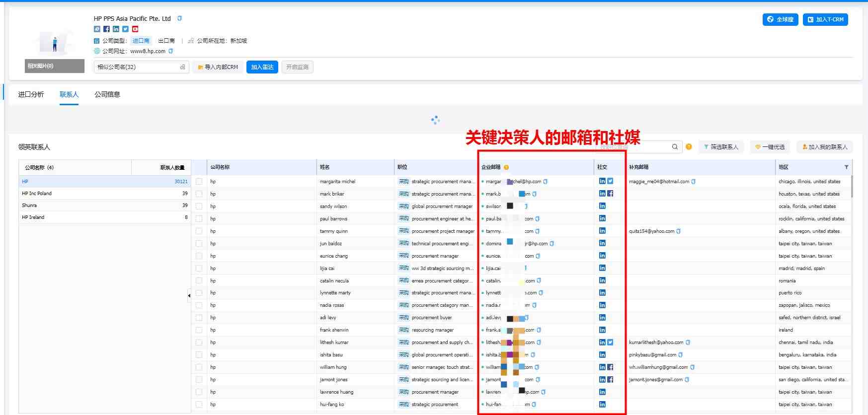Image resolution: width=868 pixels, height=415 pixels.
Task: Open adi levy's LinkedIn icon
Action: [x=602, y=318]
